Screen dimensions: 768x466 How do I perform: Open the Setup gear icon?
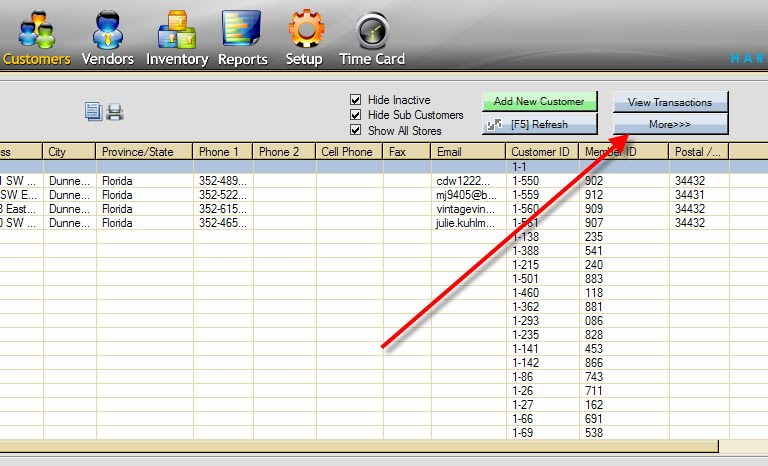coord(304,31)
